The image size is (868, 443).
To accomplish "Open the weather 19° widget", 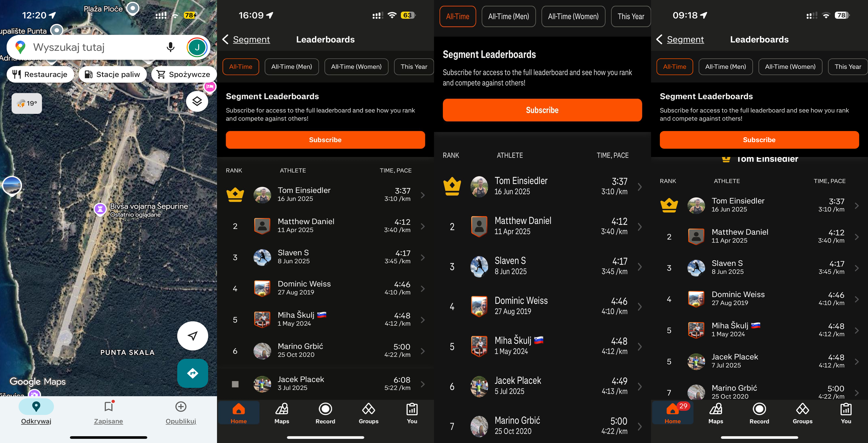I will coord(27,103).
